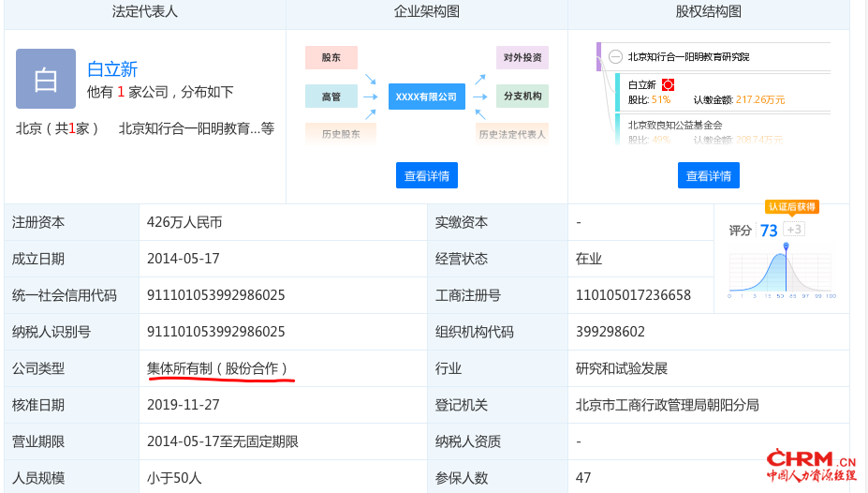Screen dimensions: 868x493
Task: Click the 2014-05-17 establishment date value
Action: [184, 259]
